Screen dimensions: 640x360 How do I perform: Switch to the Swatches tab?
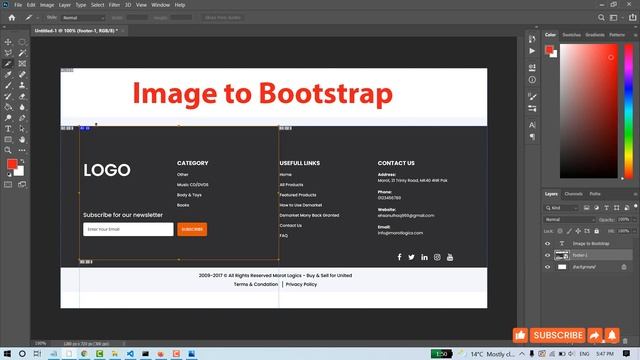[571, 35]
